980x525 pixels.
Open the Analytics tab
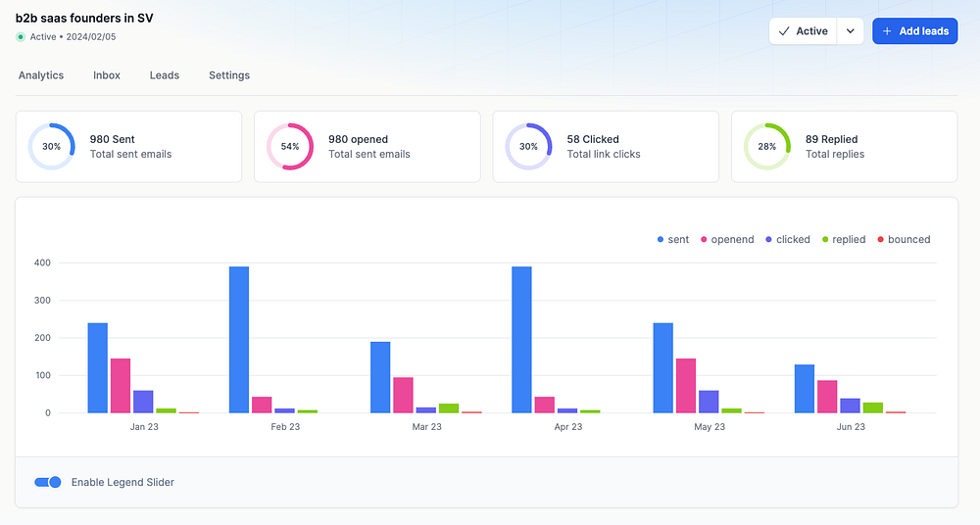pyautogui.click(x=41, y=75)
